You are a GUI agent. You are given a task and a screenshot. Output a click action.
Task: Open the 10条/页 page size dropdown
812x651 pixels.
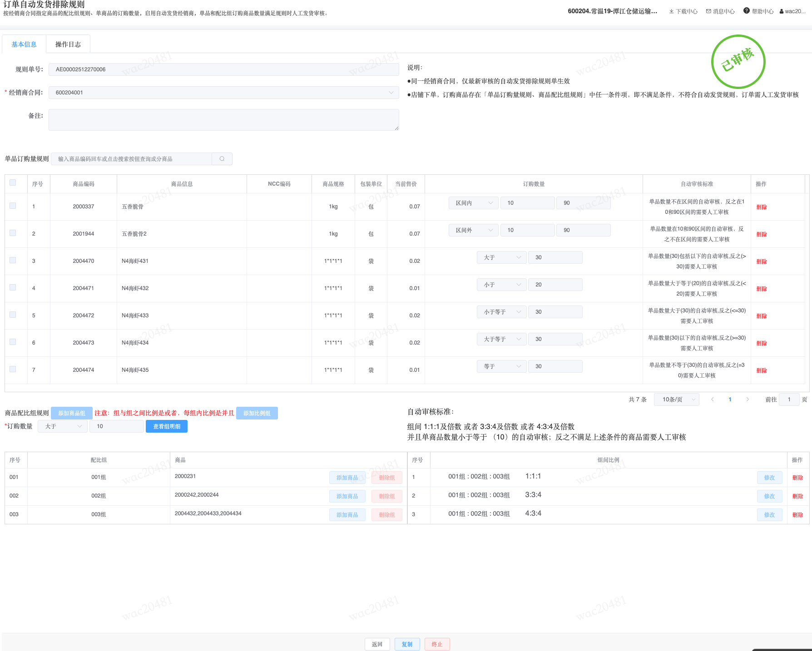click(676, 399)
